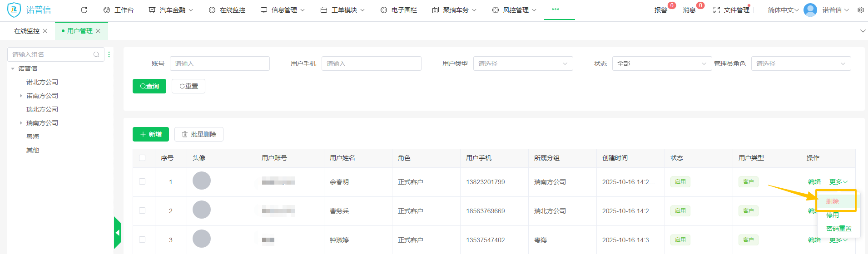The image size is (868, 254).
Task: Collapse sidebar with green arrow handle
Action: click(x=118, y=233)
